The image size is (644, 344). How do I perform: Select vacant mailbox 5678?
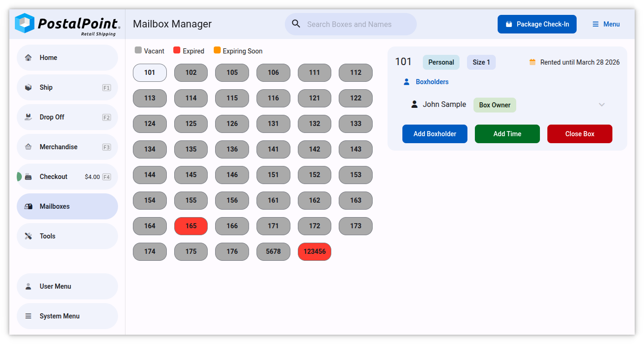[273, 251]
